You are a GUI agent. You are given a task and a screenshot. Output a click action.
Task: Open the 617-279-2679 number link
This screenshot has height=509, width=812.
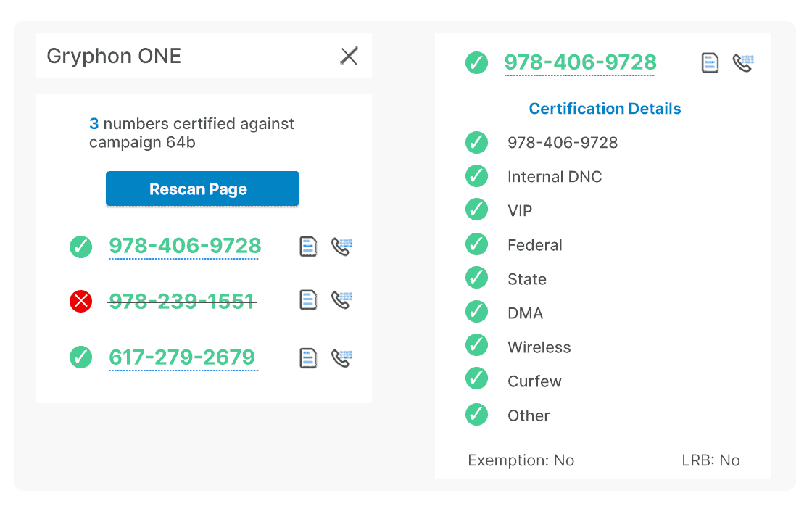pyautogui.click(x=182, y=357)
